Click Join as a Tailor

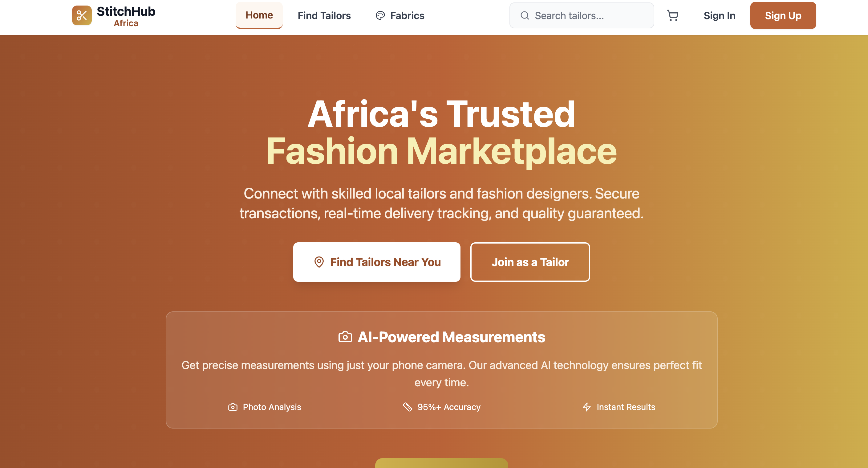(x=530, y=262)
